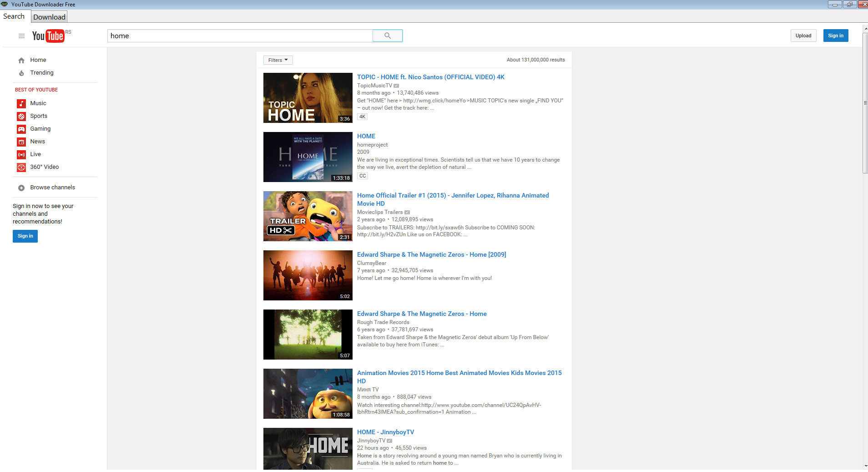This screenshot has height=472, width=868.
Task: Click Sign in button in left sidebar
Action: pyautogui.click(x=25, y=236)
